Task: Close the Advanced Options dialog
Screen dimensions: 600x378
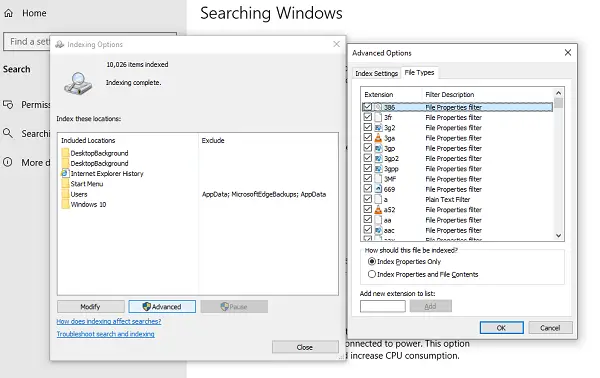Action: click(x=568, y=52)
